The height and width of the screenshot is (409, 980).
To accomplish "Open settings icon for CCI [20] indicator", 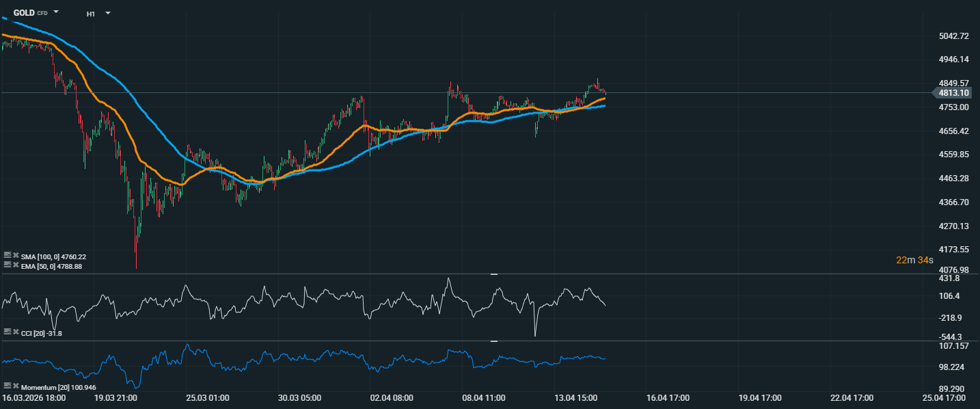I will (7, 331).
